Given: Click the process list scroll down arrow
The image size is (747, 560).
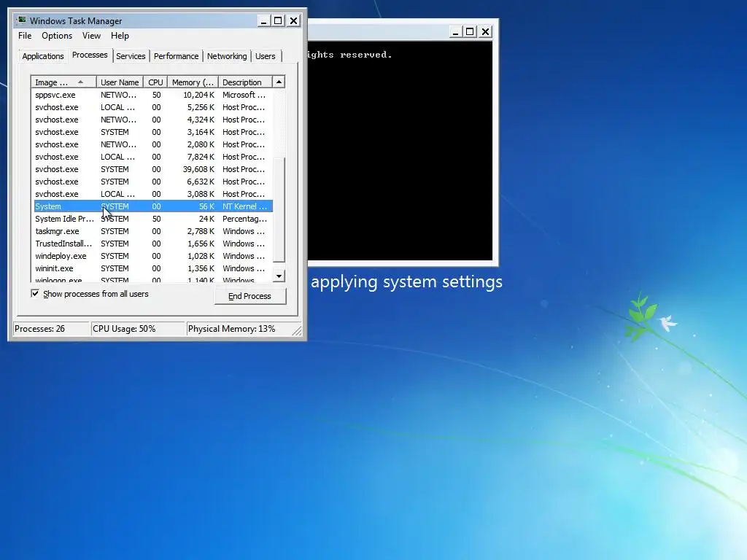Looking at the screenshot, I should point(279,276).
